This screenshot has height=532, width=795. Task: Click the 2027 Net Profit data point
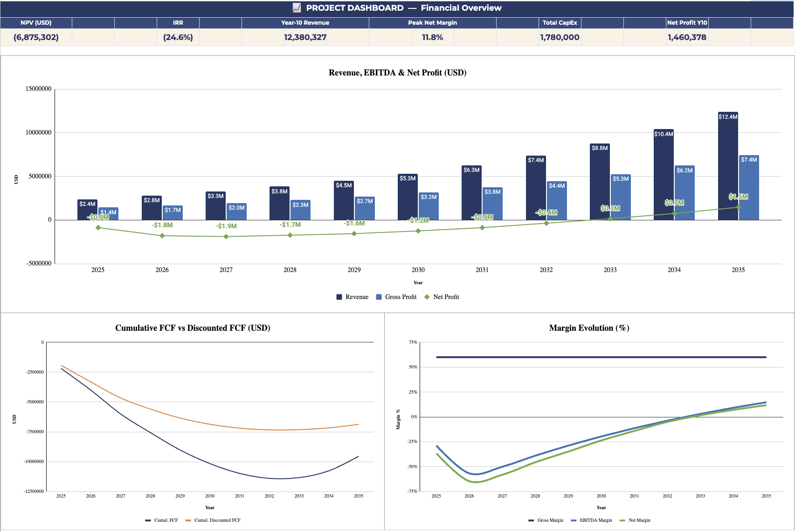pos(226,237)
